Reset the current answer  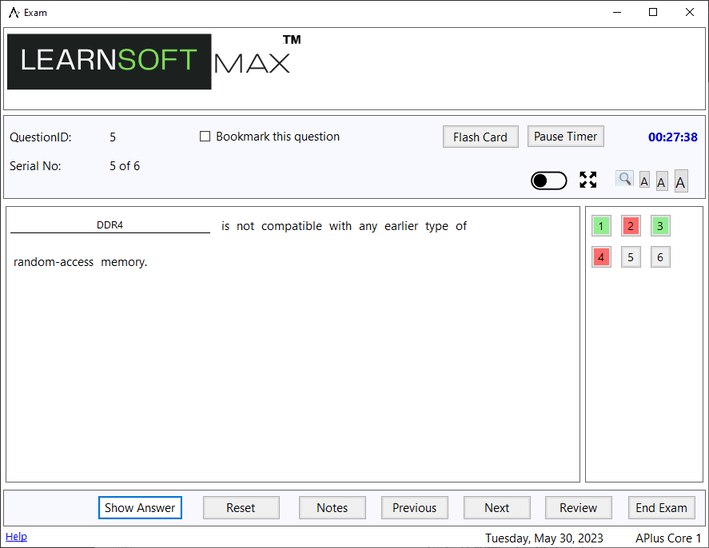pyautogui.click(x=241, y=507)
